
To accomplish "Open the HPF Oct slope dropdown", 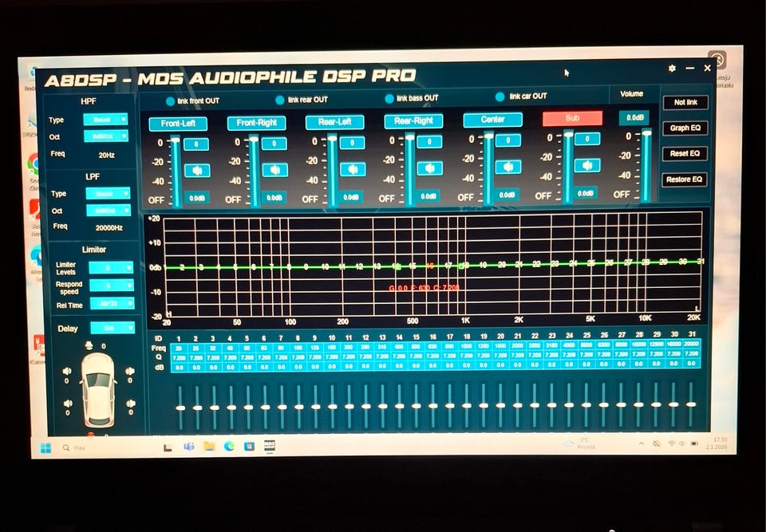I will click(x=106, y=136).
